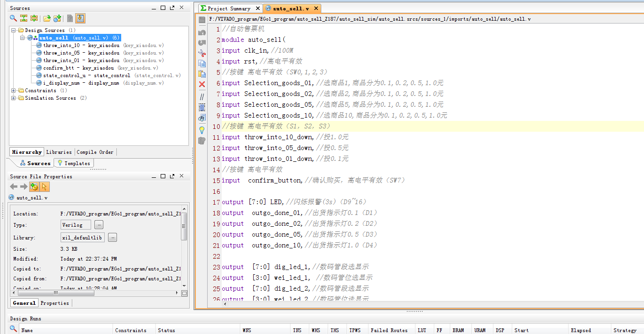This screenshot has width=644, height=334.
Task: Click the Expand All icon in the Sources toolbar
Action: [x=34, y=18]
